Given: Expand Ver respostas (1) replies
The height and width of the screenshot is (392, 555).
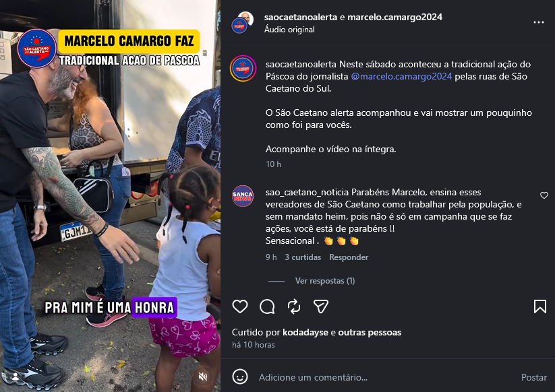Looking at the screenshot, I should pos(325,281).
